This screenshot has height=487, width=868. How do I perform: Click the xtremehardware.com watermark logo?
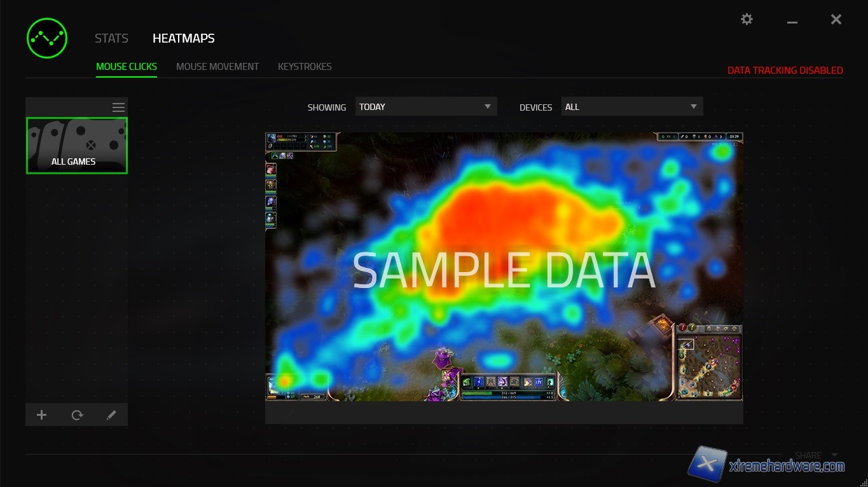pos(768,465)
